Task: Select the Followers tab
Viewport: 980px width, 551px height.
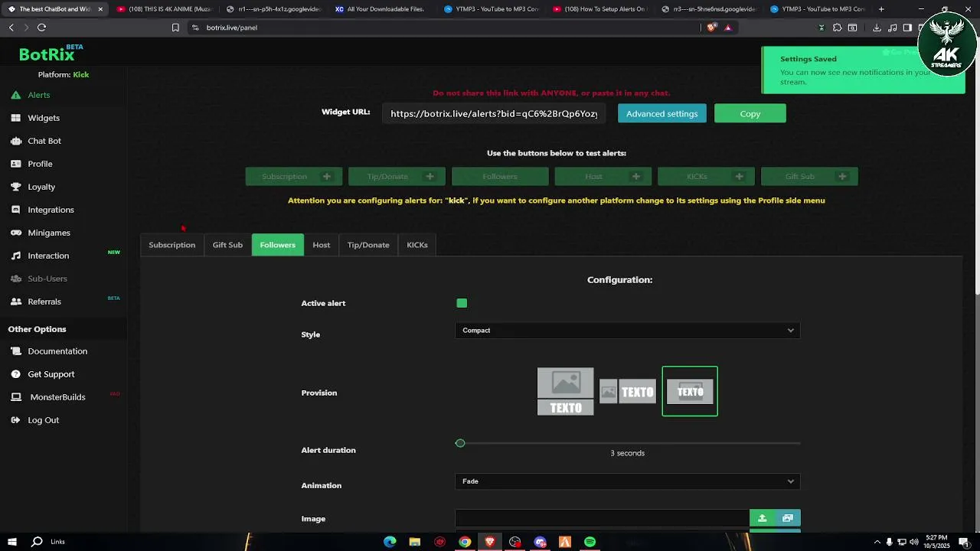Action: [277, 245]
